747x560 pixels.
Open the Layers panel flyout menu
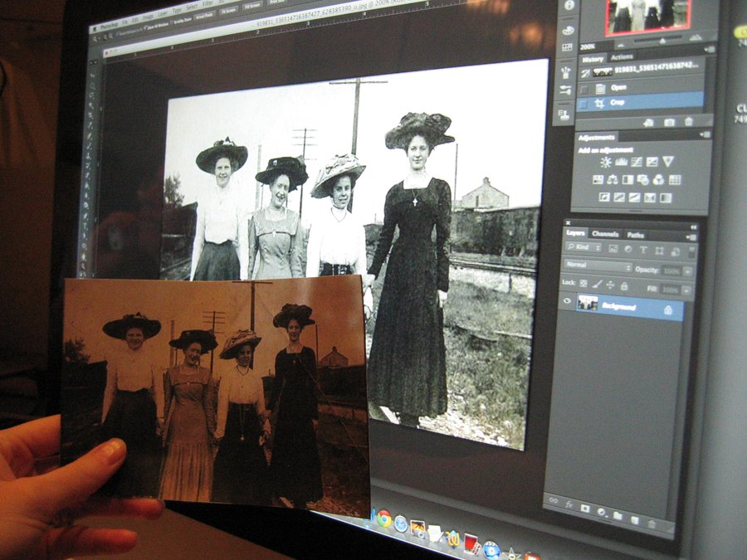[691, 237]
